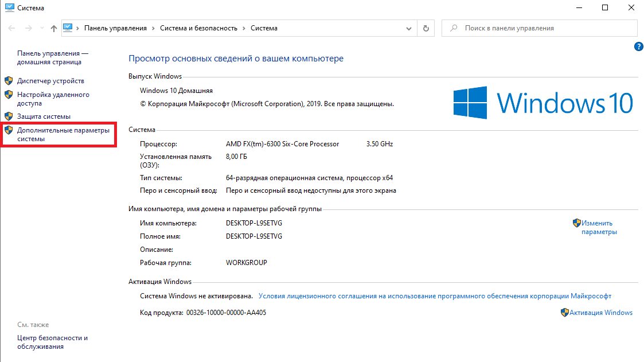The image size is (644, 362).
Task: Click the computer icon in the address bar
Action: pos(68,28)
